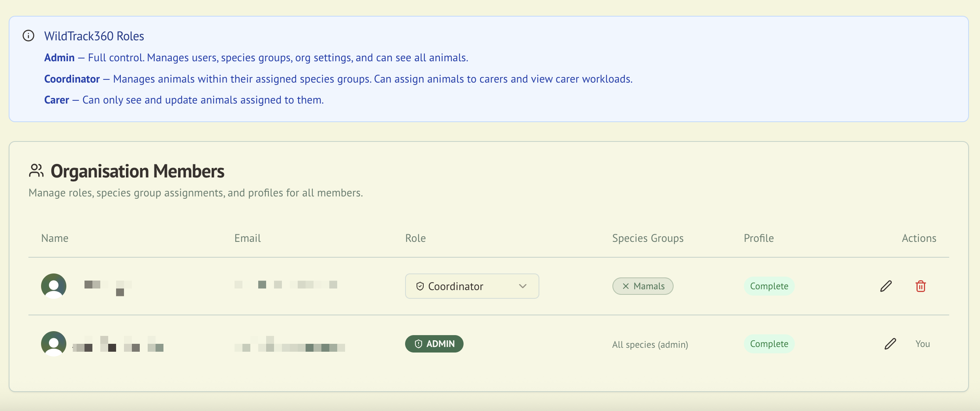Click the Email column header

248,238
